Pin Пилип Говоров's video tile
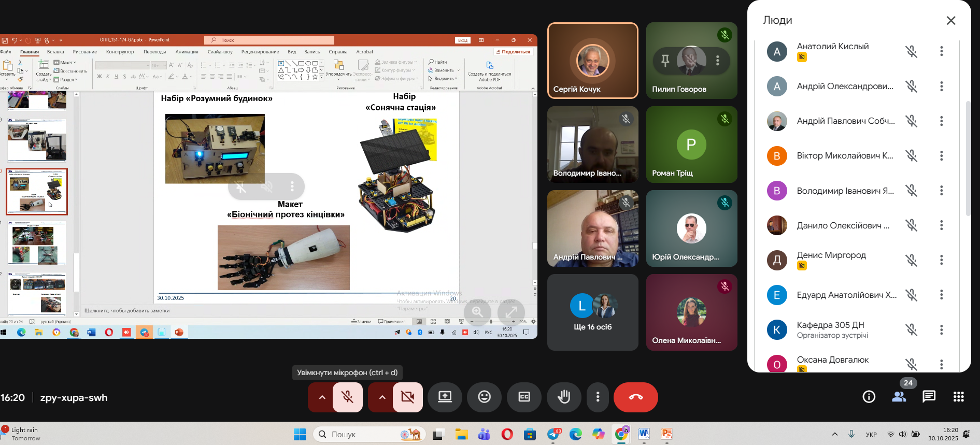The height and width of the screenshot is (445, 980). click(665, 61)
